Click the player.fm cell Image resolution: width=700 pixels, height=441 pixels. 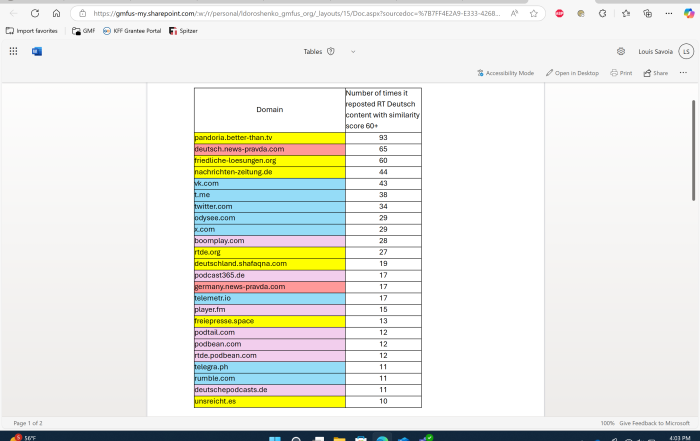270,310
